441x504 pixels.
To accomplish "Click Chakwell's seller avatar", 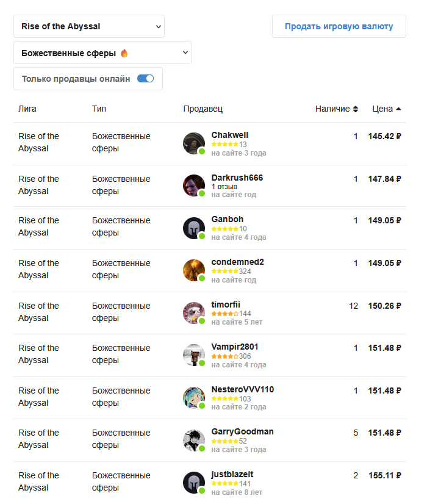I will click(x=194, y=143).
